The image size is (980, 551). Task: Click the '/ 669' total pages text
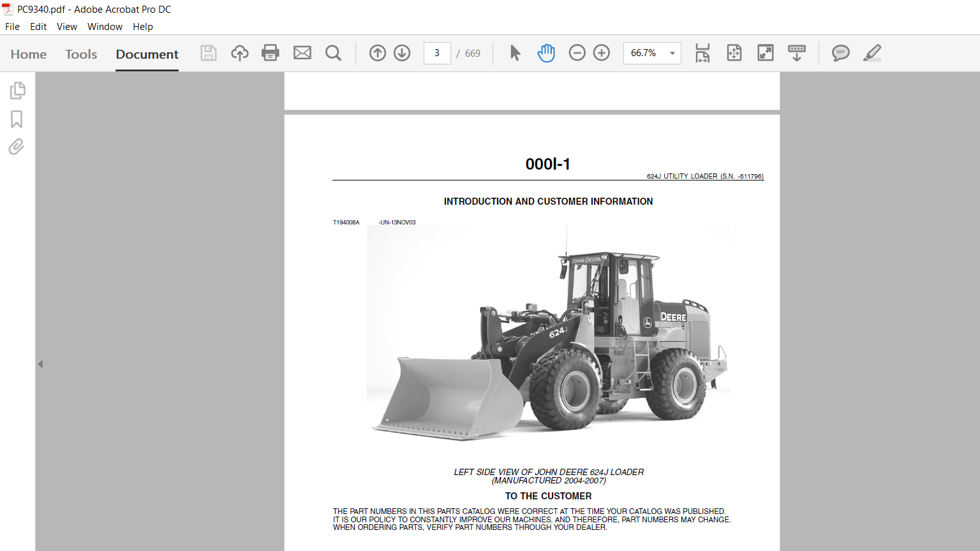pos(468,54)
